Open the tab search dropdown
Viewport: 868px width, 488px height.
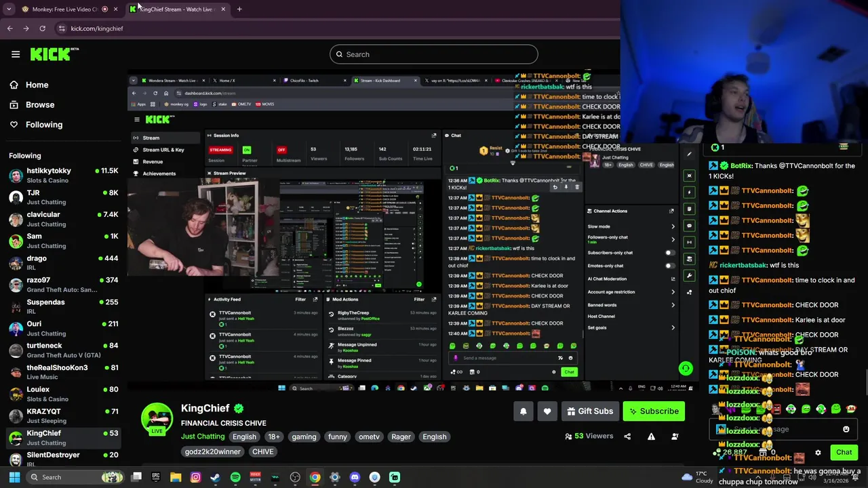tap(8, 9)
